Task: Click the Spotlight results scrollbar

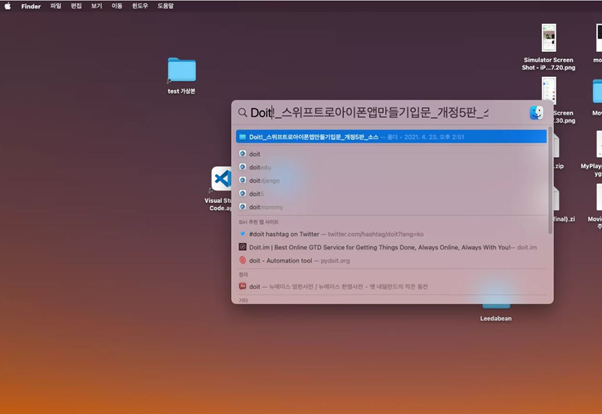Action: pyautogui.click(x=550, y=181)
